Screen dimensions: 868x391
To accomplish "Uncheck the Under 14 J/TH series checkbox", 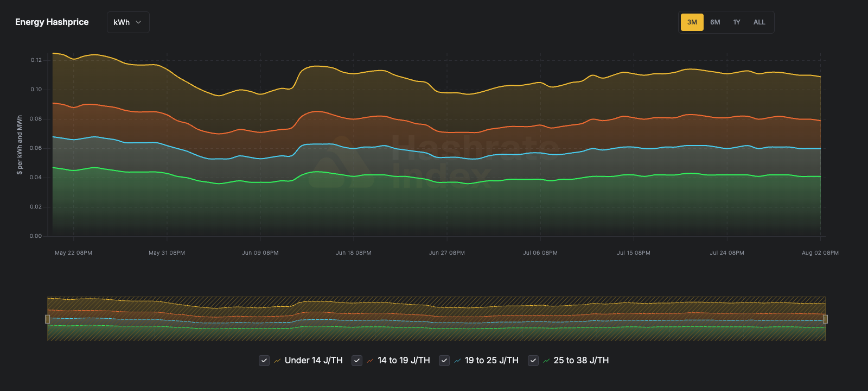I will pos(264,361).
